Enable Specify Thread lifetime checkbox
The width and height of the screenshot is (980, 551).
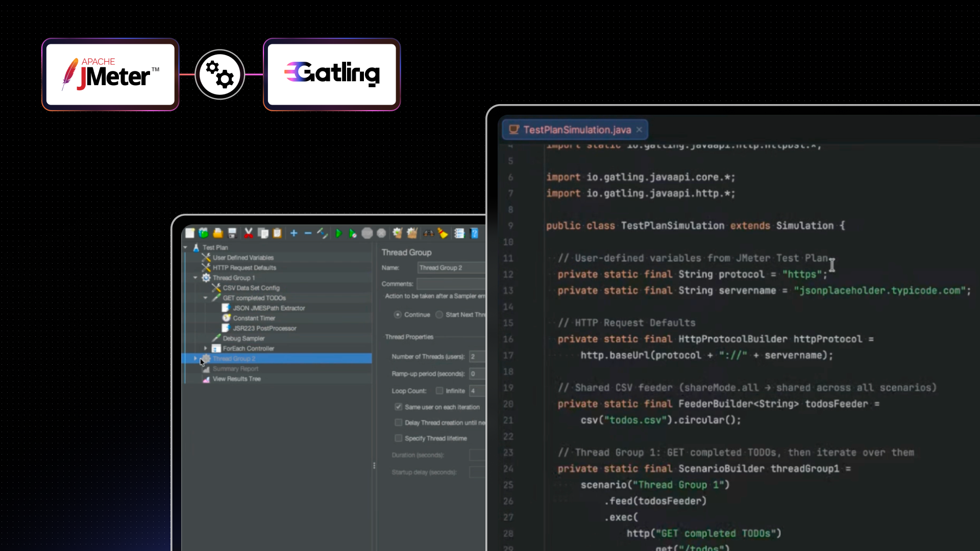(x=398, y=438)
